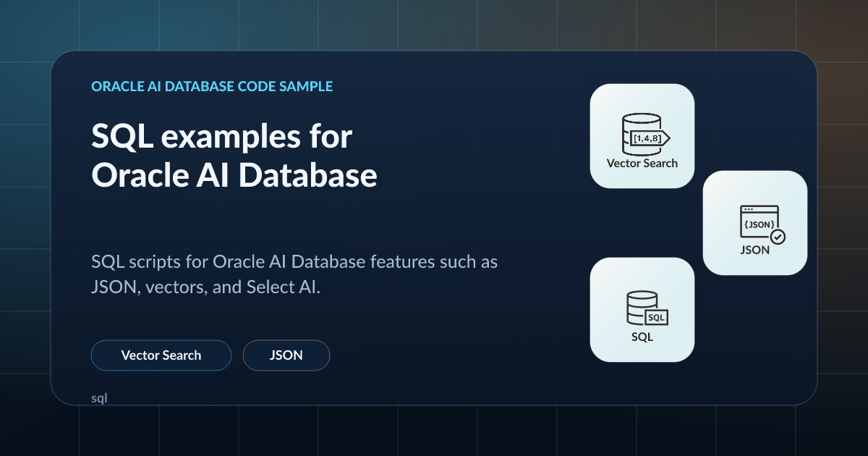Viewport: 868px width, 456px height.
Task: Click the "JSON" label under window icon
Action: click(755, 250)
